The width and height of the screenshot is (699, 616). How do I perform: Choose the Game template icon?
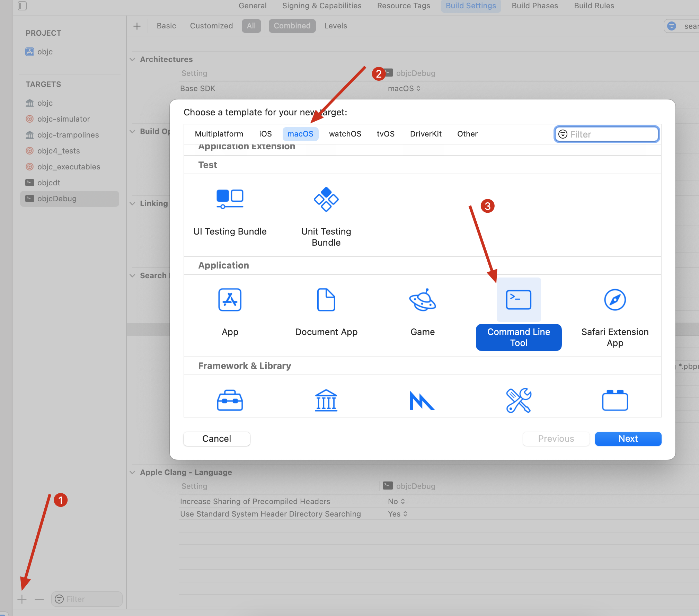[x=422, y=300]
